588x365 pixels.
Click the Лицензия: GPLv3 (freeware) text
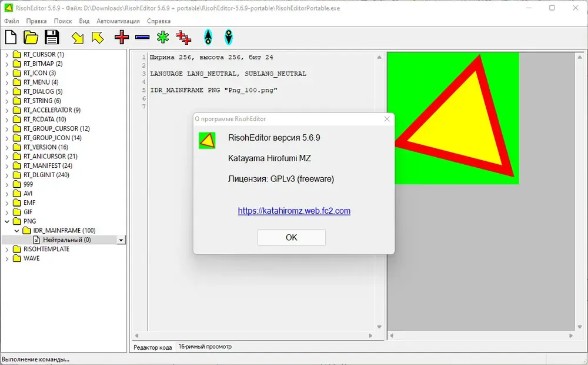point(281,179)
